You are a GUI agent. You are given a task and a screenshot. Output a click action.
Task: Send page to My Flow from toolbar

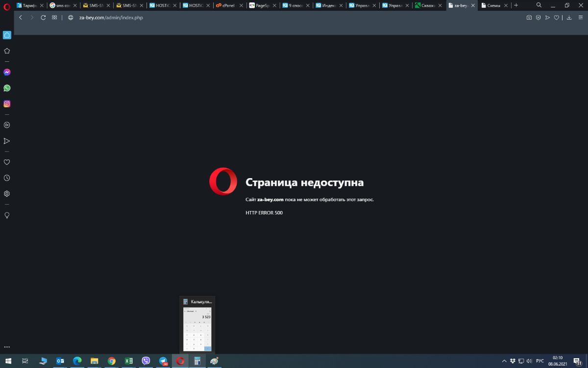point(548,17)
